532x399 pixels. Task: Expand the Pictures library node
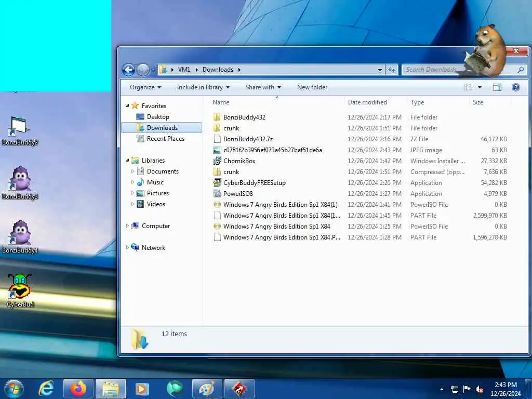pyautogui.click(x=132, y=193)
